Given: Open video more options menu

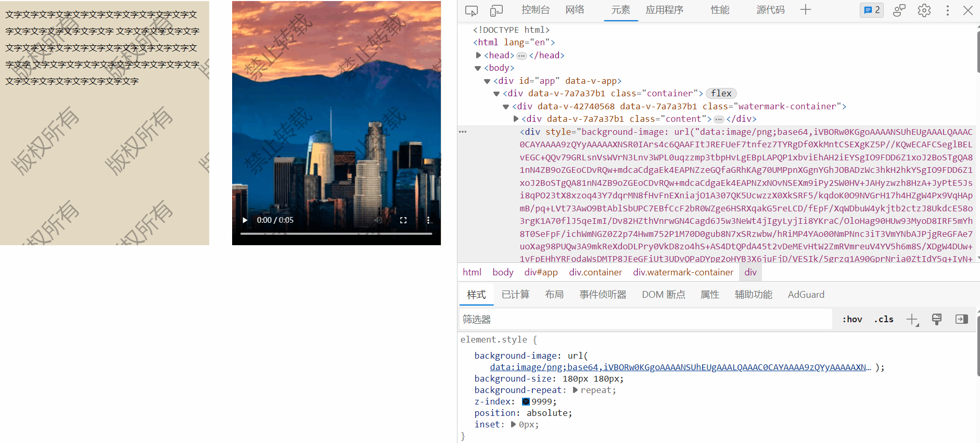Looking at the screenshot, I should pos(428,220).
